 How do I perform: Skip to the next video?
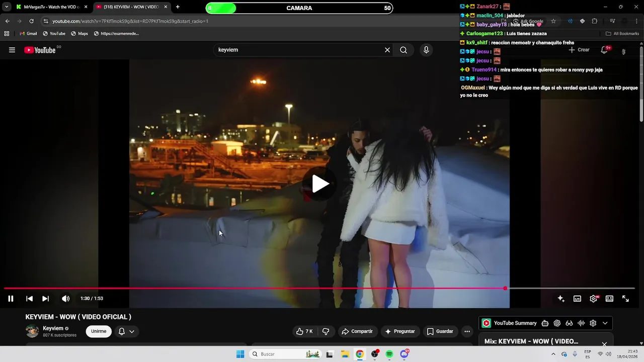click(x=45, y=299)
